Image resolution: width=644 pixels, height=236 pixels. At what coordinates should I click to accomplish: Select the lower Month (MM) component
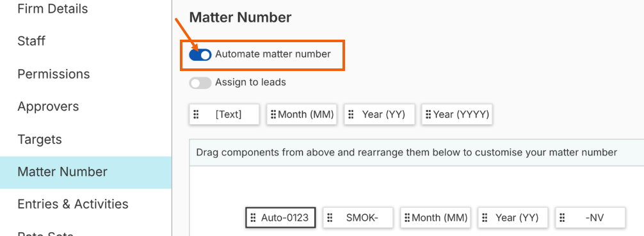pos(435,217)
